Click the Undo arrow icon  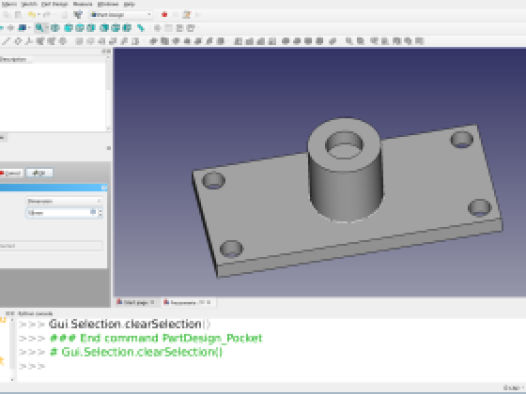coord(32,15)
